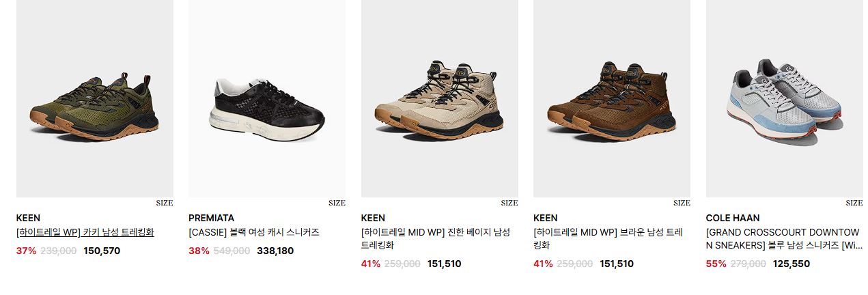
Task: Click the 125,550 sale price
Action: tap(792, 264)
